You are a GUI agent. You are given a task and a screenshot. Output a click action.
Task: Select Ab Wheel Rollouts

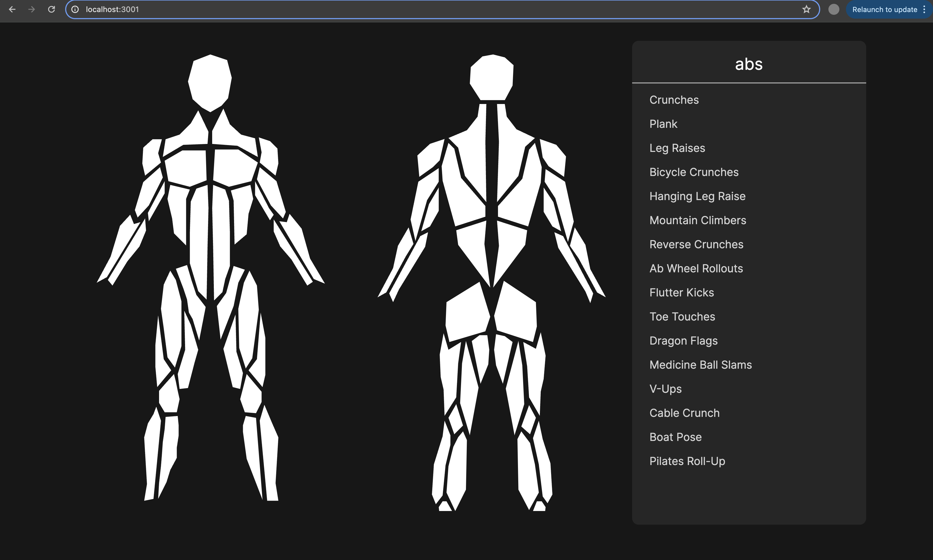tap(696, 269)
